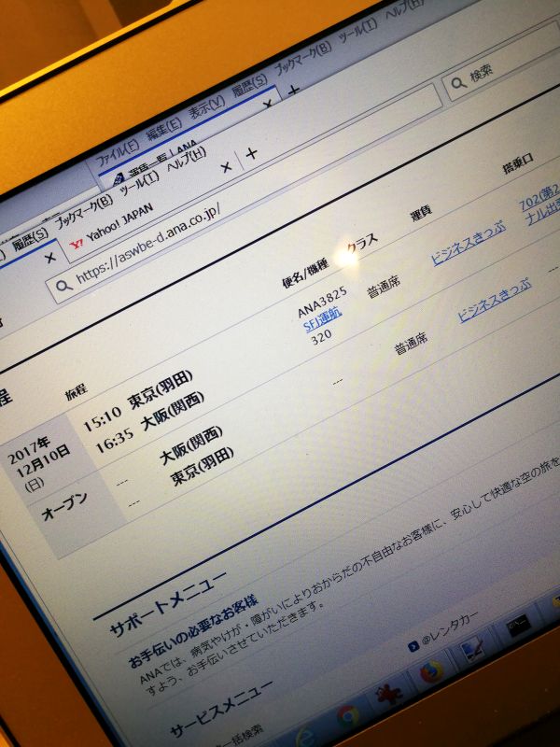Click 普通席 in the オープン row
Image resolution: width=560 pixels, height=747 pixels.
pyautogui.click(x=411, y=344)
